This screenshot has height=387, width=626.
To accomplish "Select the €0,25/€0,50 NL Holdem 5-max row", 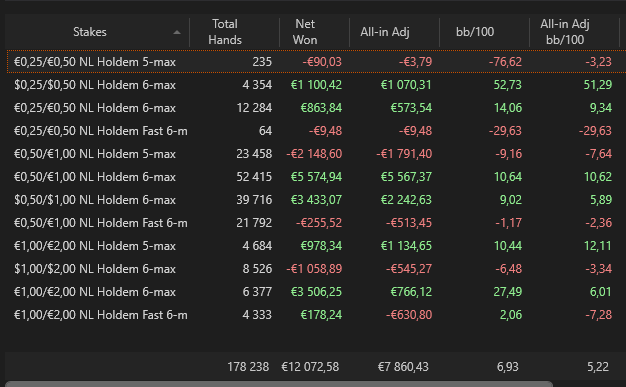I will 316,62.
